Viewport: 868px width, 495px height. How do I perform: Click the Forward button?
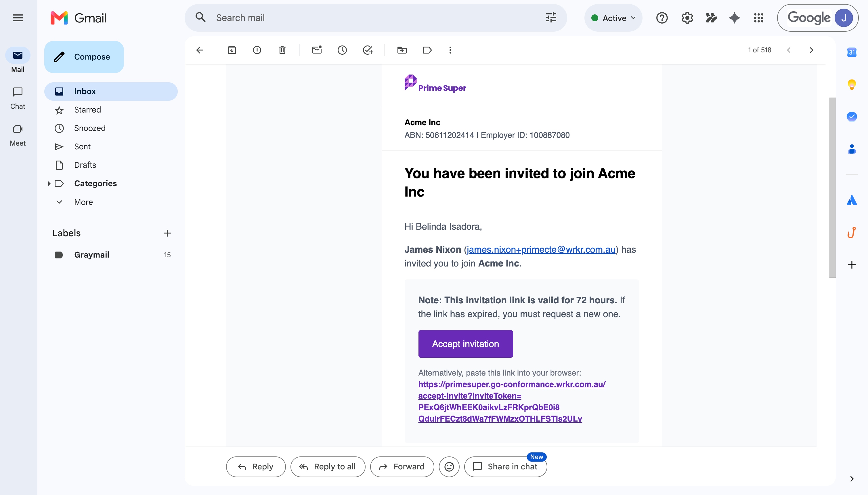[402, 467]
